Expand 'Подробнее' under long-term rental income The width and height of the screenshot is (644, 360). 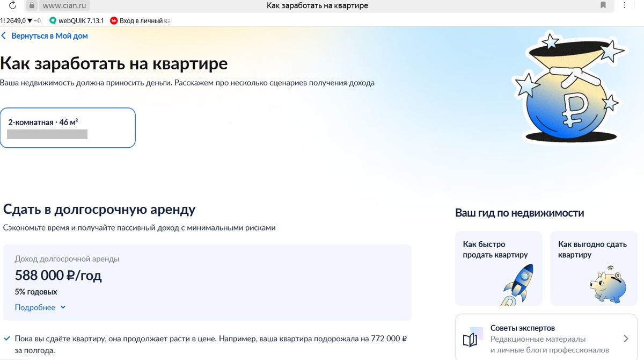tap(40, 307)
